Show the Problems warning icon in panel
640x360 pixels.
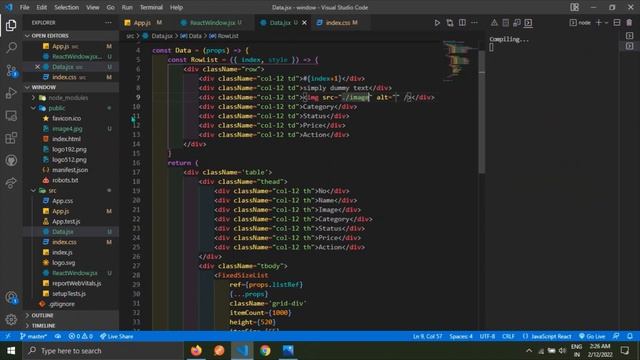494,23
